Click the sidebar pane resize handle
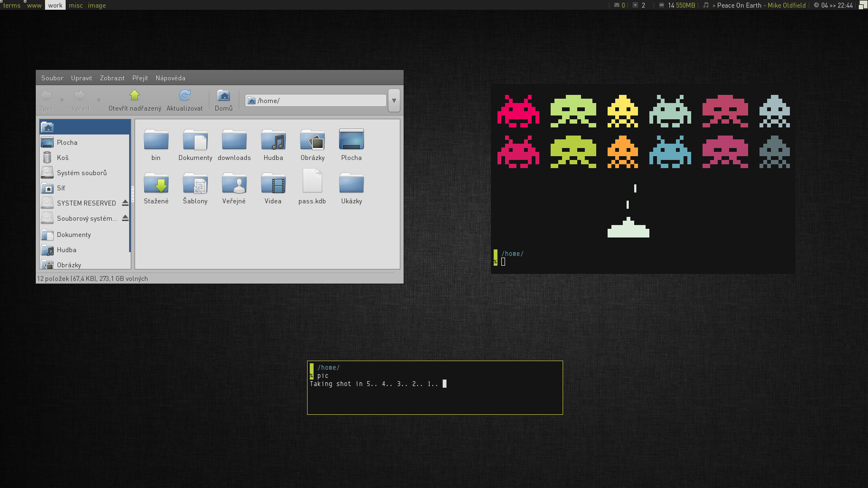868x488 pixels. (x=132, y=194)
